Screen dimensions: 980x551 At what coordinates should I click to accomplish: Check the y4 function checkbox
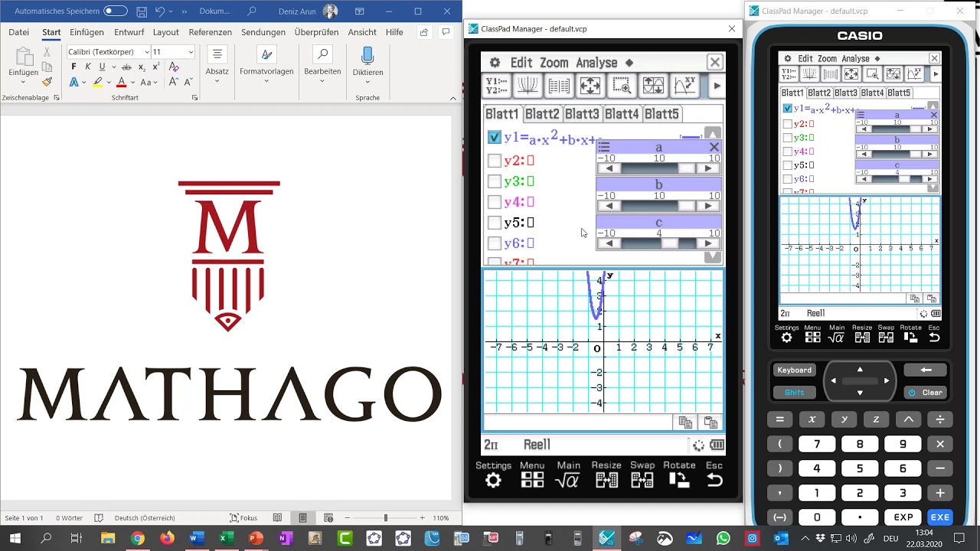coord(495,202)
